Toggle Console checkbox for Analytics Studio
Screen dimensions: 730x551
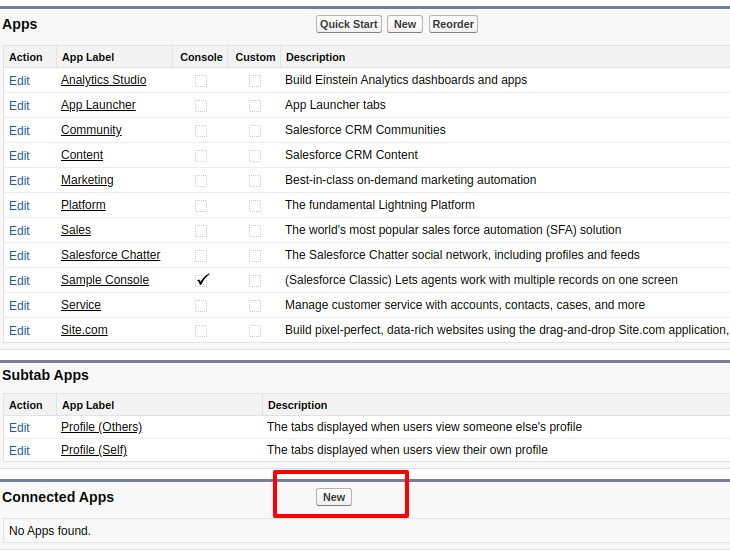pyautogui.click(x=201, y=80)
